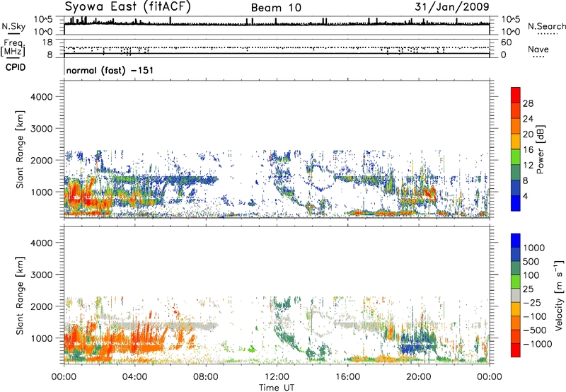Click the "N.Search" legend label
This screenshot has height=392, width=566.
[x=547, y=26]
